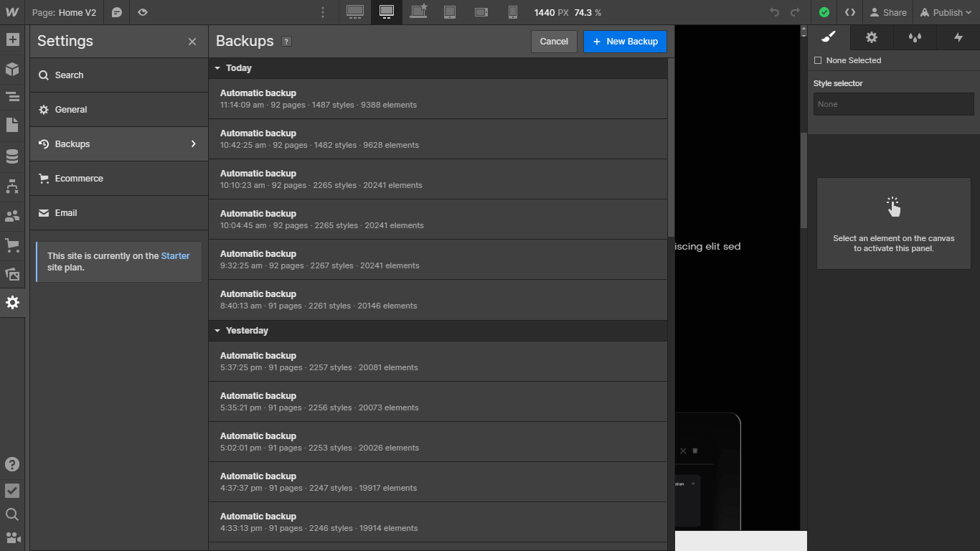Open the Email settings section
Viewport: 980px width, 551px height.
66,212
